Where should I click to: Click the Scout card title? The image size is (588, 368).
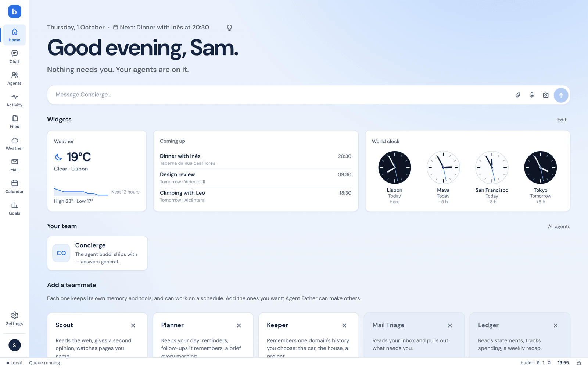[x=64, y=325]
